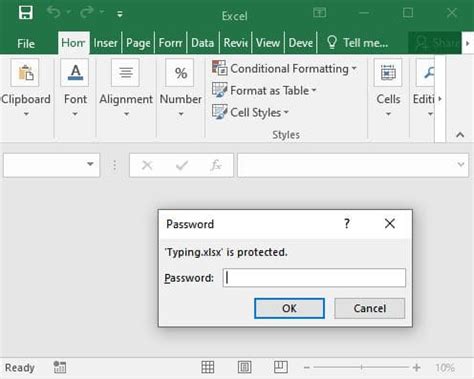Switch to the Home tab

[x=73, y=43]
